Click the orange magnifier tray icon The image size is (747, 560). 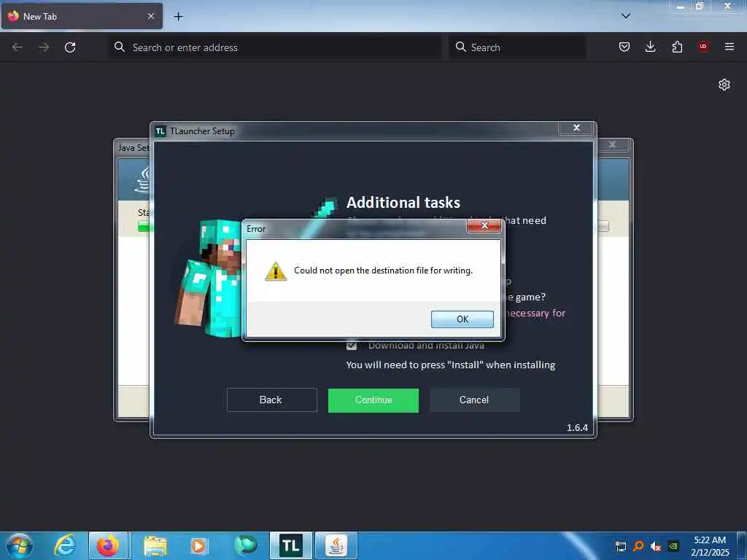[x=638, y=547]
